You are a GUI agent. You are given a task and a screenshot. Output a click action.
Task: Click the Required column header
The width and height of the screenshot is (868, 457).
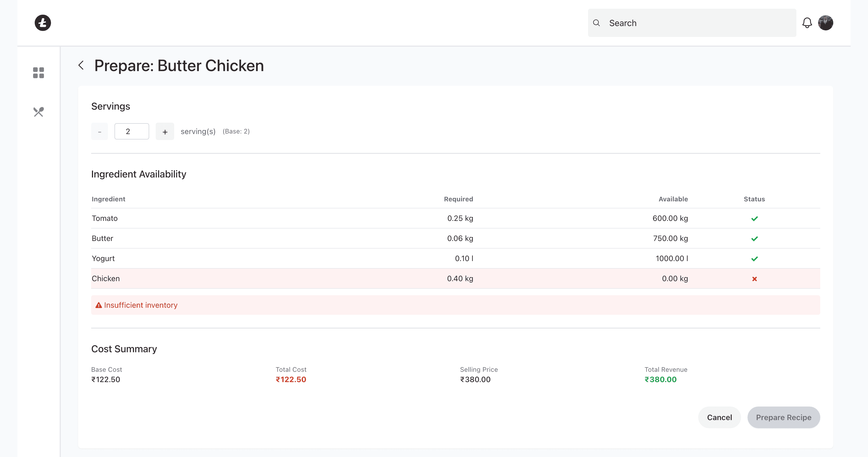(459, 199)
